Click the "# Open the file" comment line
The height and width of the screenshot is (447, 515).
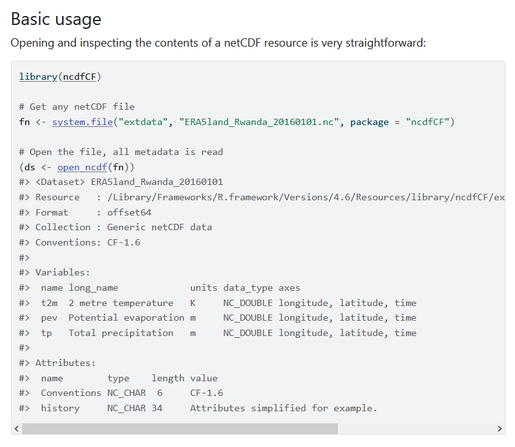pos(121,152)
